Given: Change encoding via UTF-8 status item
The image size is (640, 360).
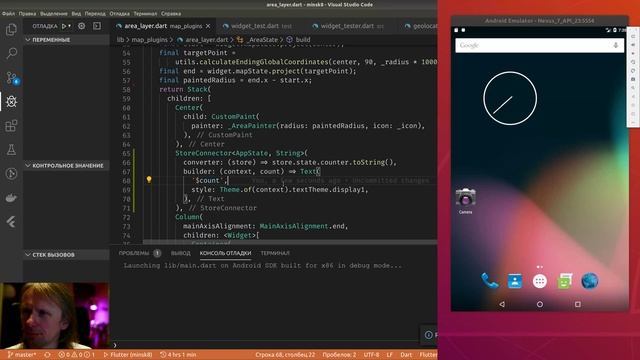Looking at the screenshot, I should coord(371,355).
